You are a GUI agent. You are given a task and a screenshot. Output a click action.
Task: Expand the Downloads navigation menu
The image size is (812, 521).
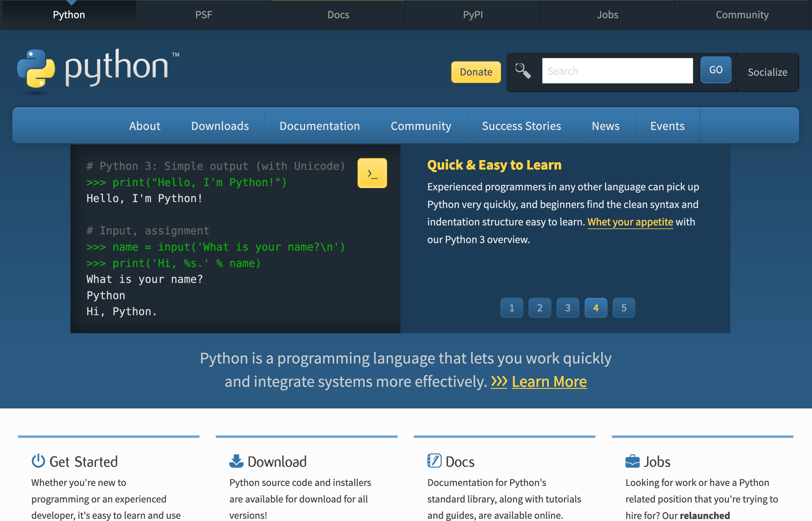[x=220, y=126]
